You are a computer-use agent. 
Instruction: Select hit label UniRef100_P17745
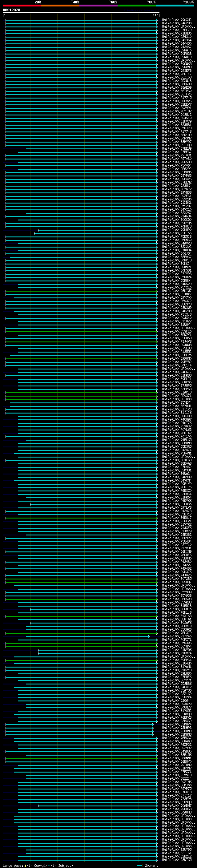pos(177,98)
